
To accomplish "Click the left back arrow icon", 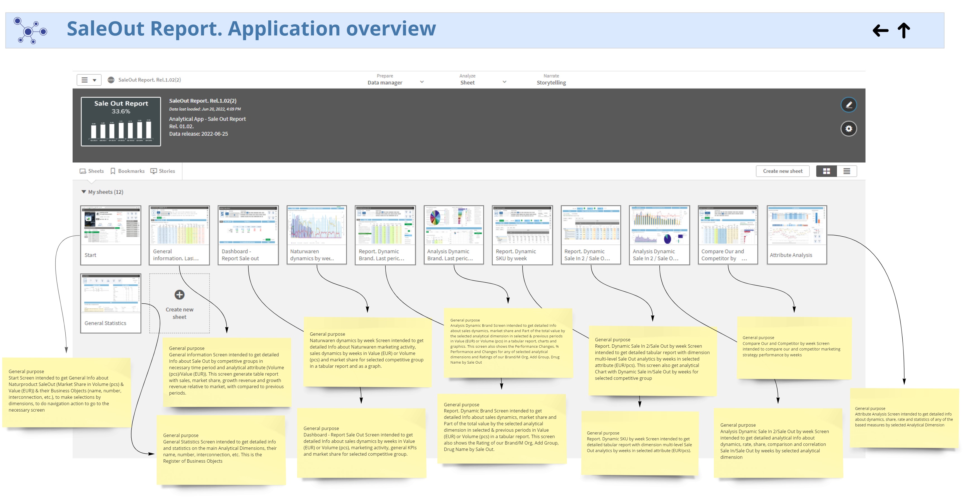I will [x=880, y=30].
